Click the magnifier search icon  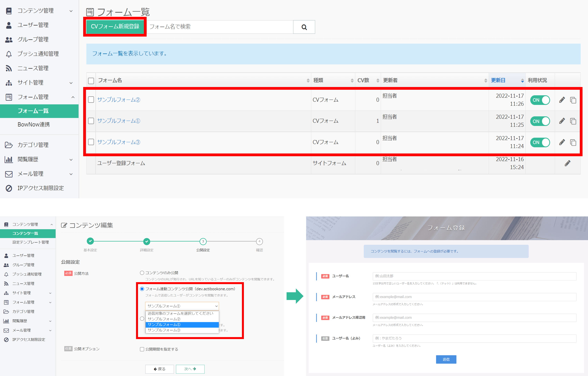(304, 27)
